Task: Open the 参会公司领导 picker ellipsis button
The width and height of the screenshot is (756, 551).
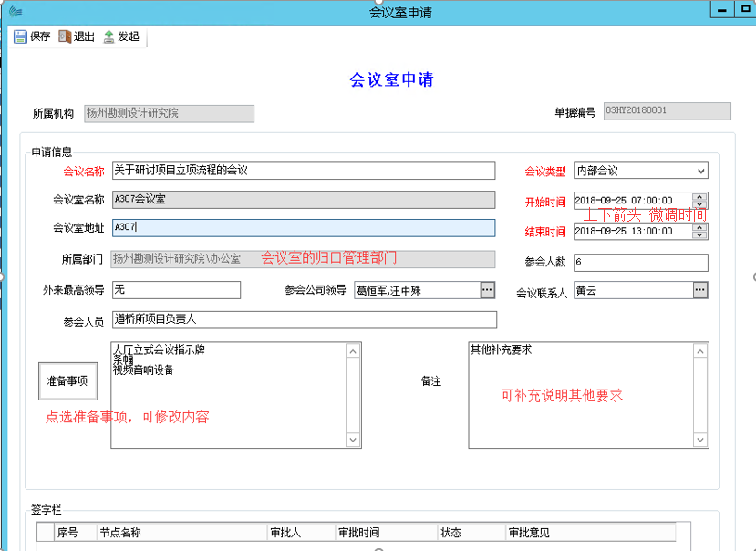Action: (x=488, y=290)
